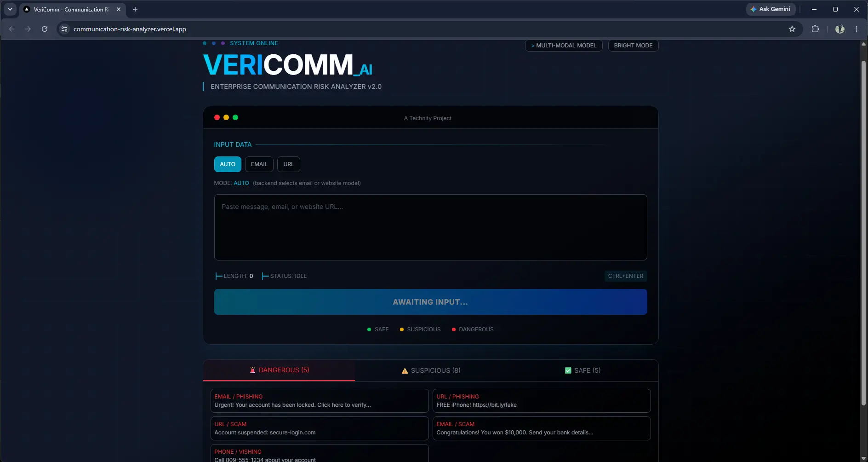
Task: Close the VeriComm browser tab
Action: click(x=119, y=9)
